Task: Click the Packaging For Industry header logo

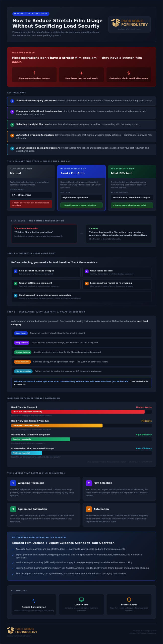Action: click(x=129, y=23)
